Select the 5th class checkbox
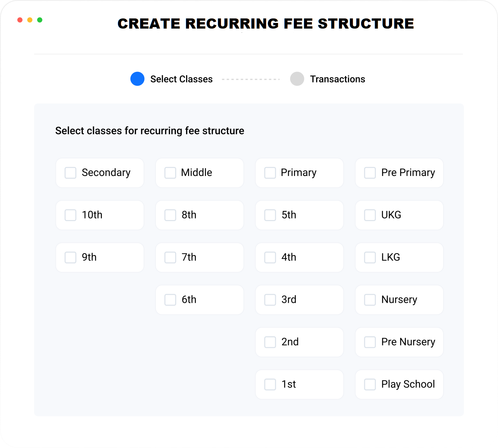 coord(270,215)
